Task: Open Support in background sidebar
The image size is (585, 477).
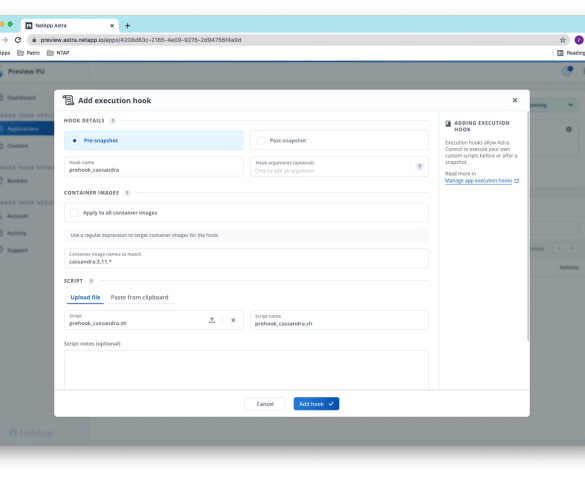Action: [17, 250]
